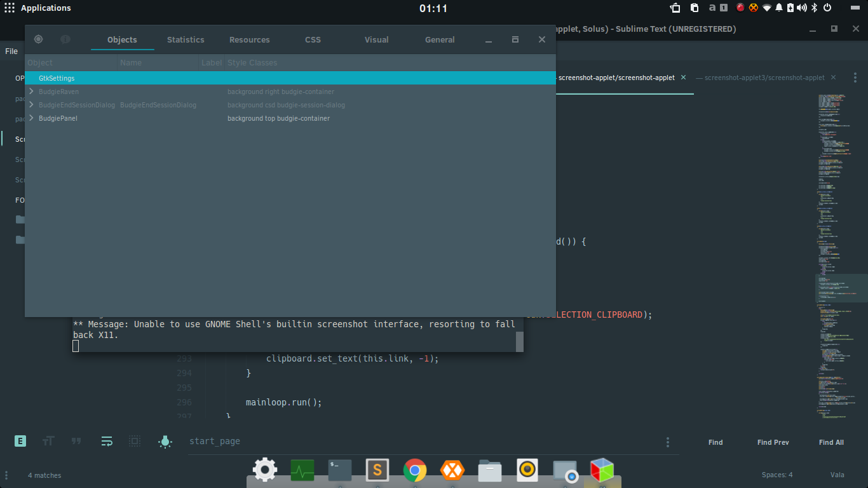The width and height of the screenshot is (868, 488).
Task: Toggle highlight matches bulb icon
Action: click(x=165, y=441)
